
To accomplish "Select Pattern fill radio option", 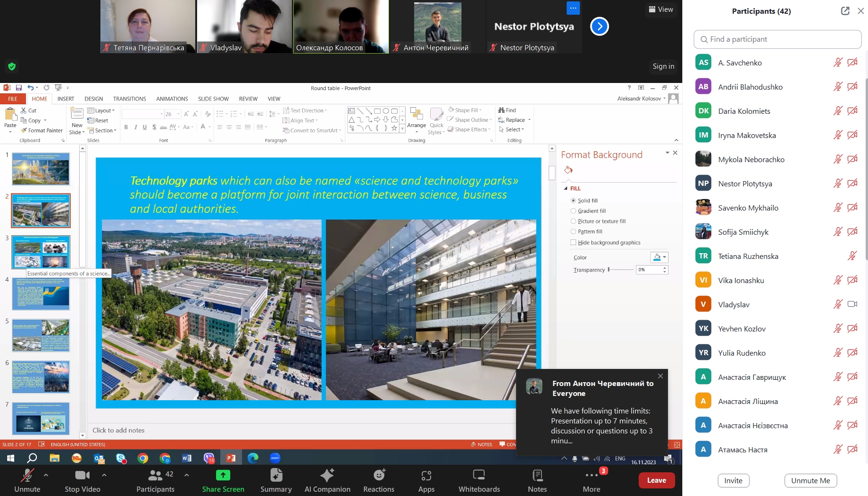I will coord(573,232).
